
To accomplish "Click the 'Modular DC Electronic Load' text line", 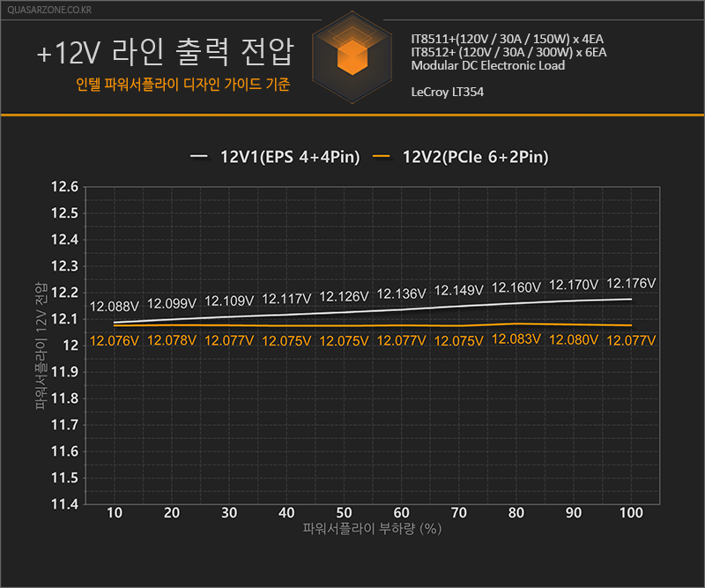I will tap(488, 66).
